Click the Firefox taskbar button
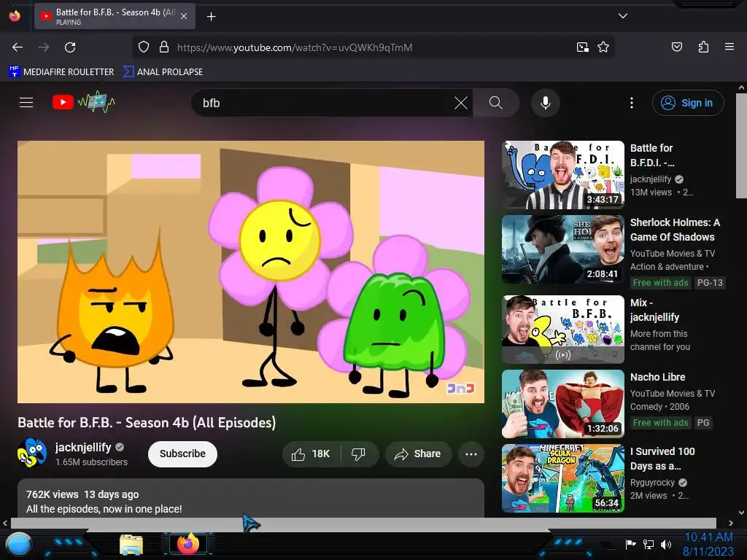The height and width of the screenshot is (560, 747). click(x=187, y=544)
